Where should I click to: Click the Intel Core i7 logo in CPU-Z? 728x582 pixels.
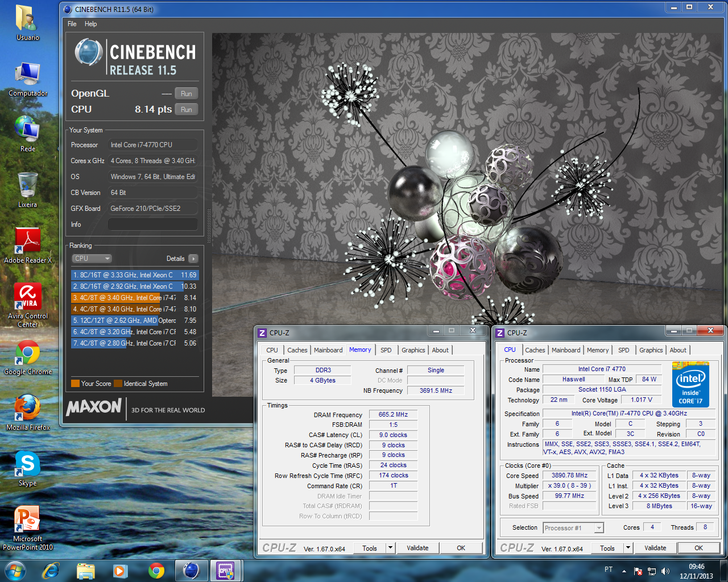(x=690, y=384)
